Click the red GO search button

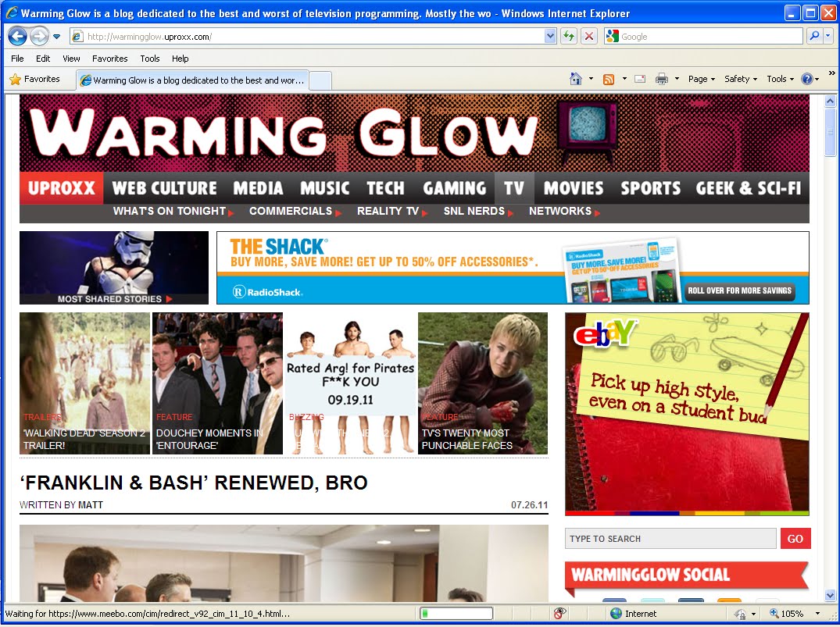pos(795,539)
